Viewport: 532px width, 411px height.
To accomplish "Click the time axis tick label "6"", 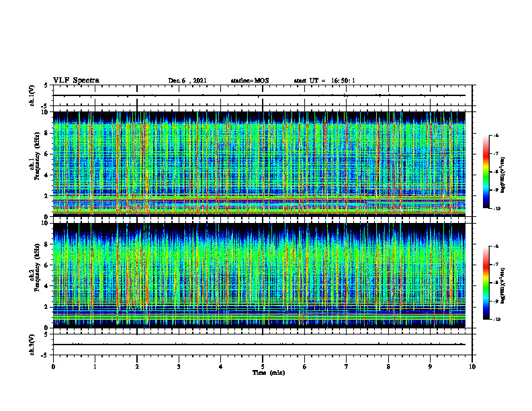I will point(305,367).
